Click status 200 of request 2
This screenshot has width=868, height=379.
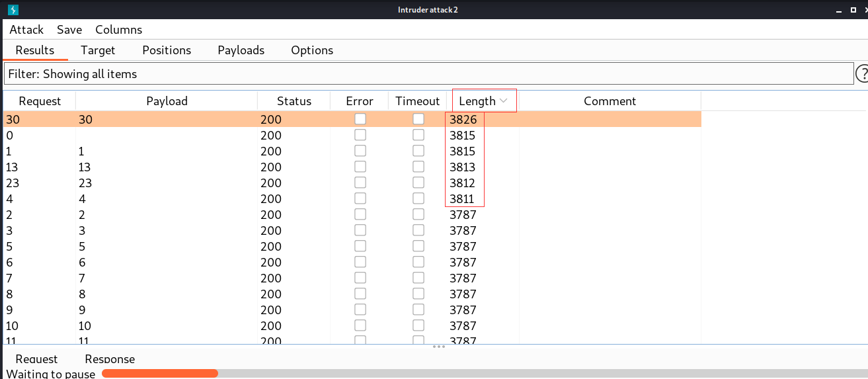point(271,215)
